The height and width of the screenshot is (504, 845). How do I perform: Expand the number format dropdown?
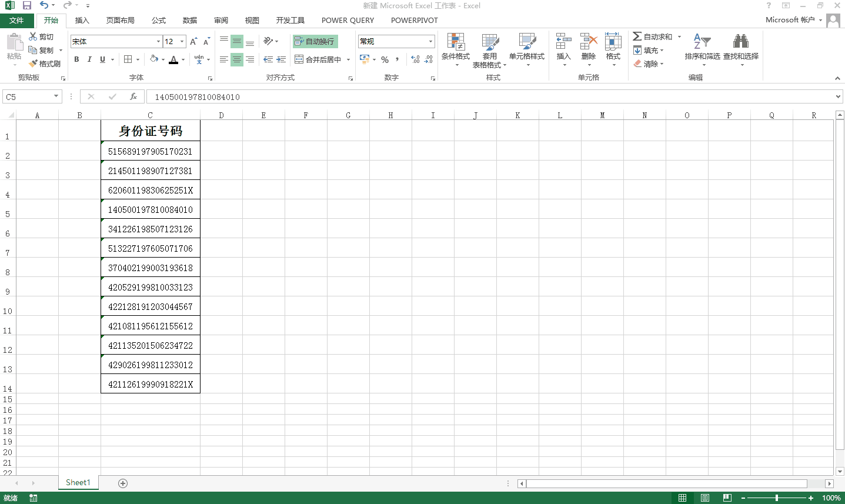(430, 41)
